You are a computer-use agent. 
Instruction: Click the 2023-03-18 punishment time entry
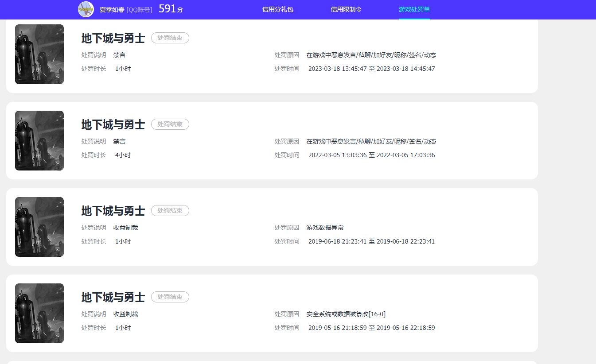[x=372, y=69]
